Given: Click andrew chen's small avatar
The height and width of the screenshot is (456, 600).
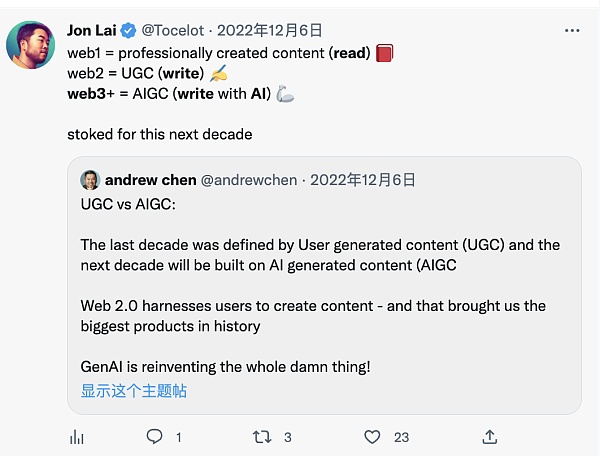Looking at the screenshot, I should pos(90,180).
